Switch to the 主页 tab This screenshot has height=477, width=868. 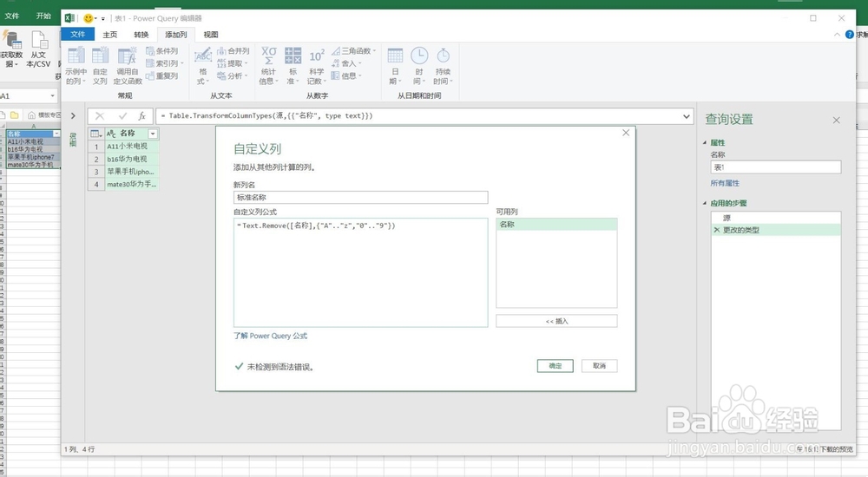click(x=109, y=35)
